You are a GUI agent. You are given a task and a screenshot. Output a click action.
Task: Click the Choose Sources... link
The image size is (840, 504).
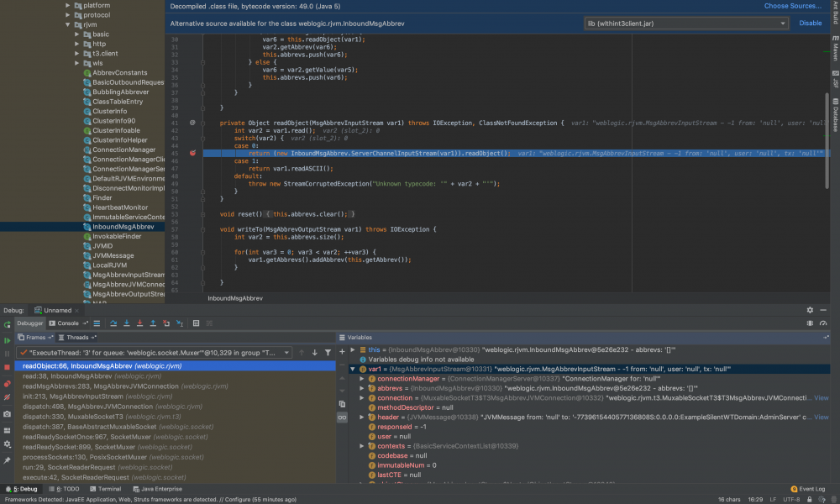[792, 6]
